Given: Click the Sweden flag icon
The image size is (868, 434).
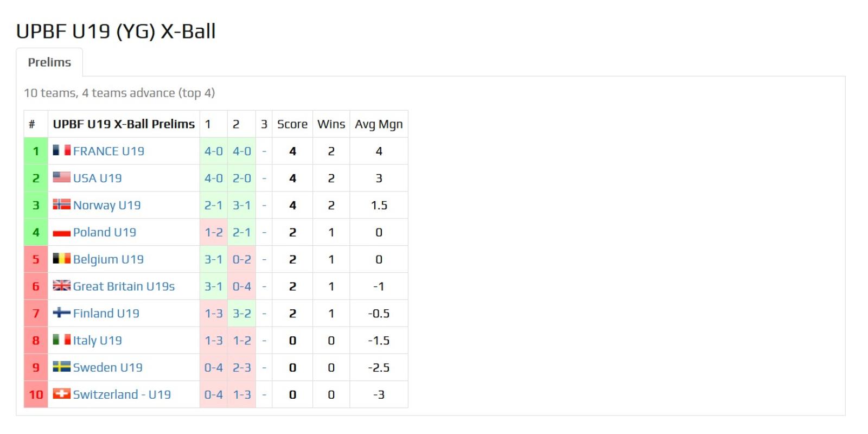Looking at the screenshot, I should pos(61,367).
